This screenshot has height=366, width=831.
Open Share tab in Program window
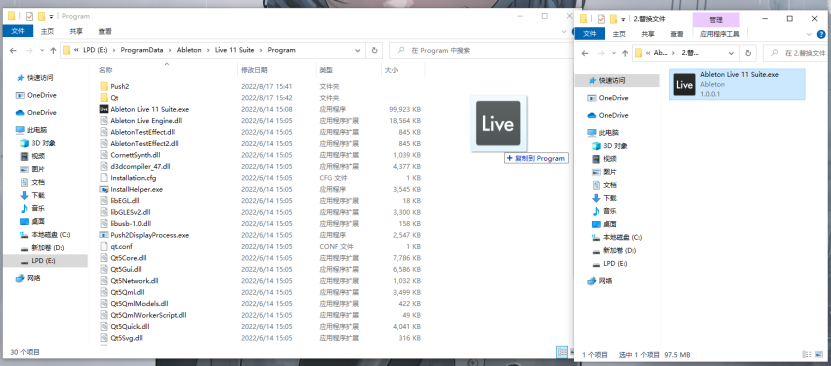pos(76,31)
